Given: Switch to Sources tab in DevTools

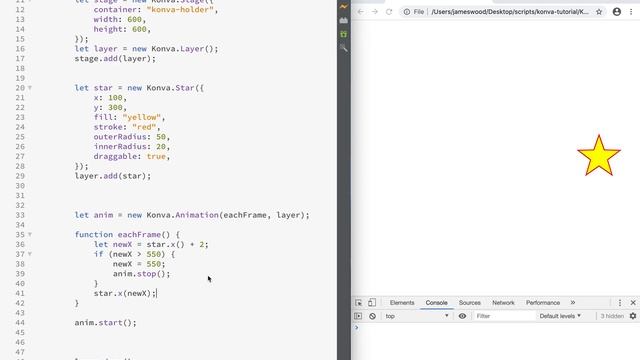Looking at the screenshot, I should click(x=470, y=303).
